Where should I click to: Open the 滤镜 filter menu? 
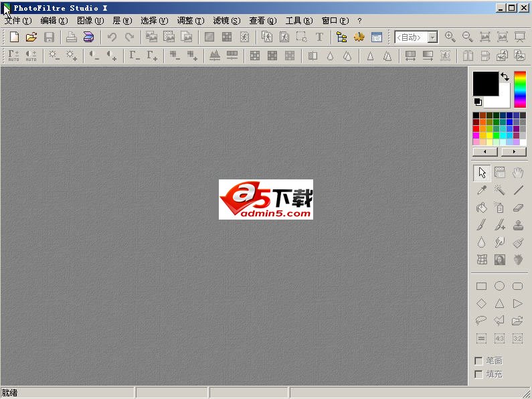(226, 21)
